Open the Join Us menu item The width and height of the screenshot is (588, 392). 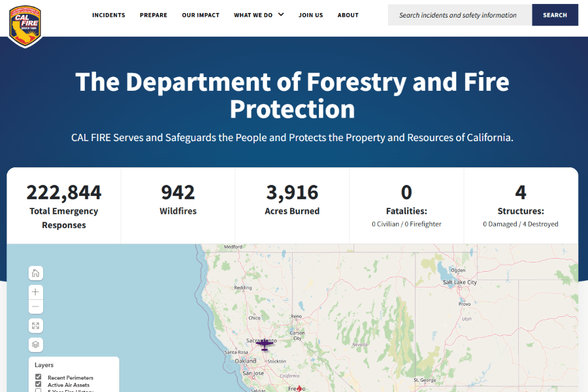pyautogui.click(x=310, y=15)
